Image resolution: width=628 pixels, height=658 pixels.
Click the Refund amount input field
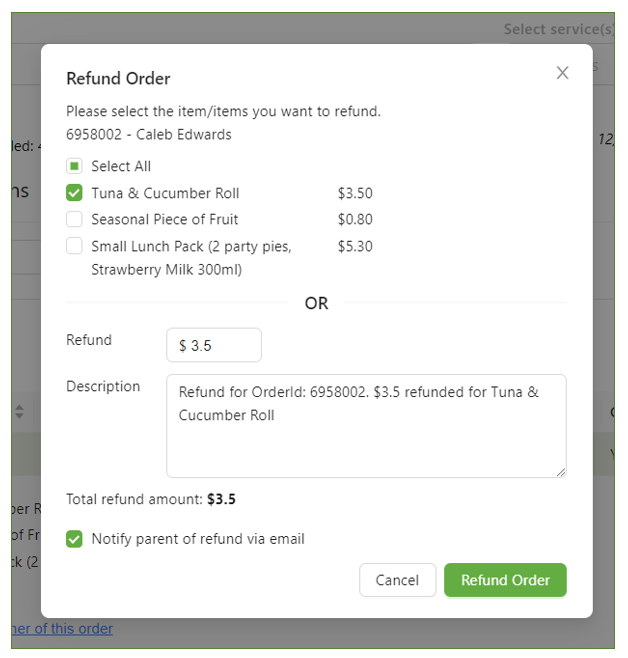tap(214, 346)
